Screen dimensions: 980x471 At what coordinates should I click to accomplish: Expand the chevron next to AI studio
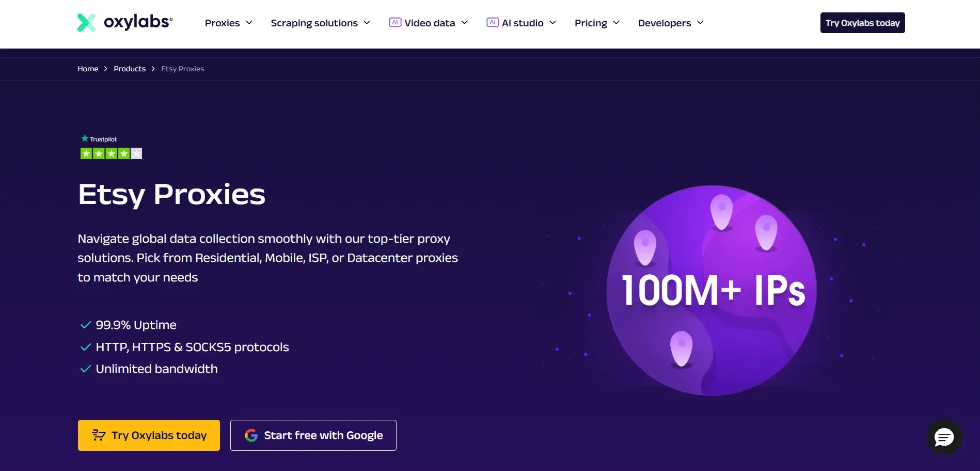pos(552,23)
